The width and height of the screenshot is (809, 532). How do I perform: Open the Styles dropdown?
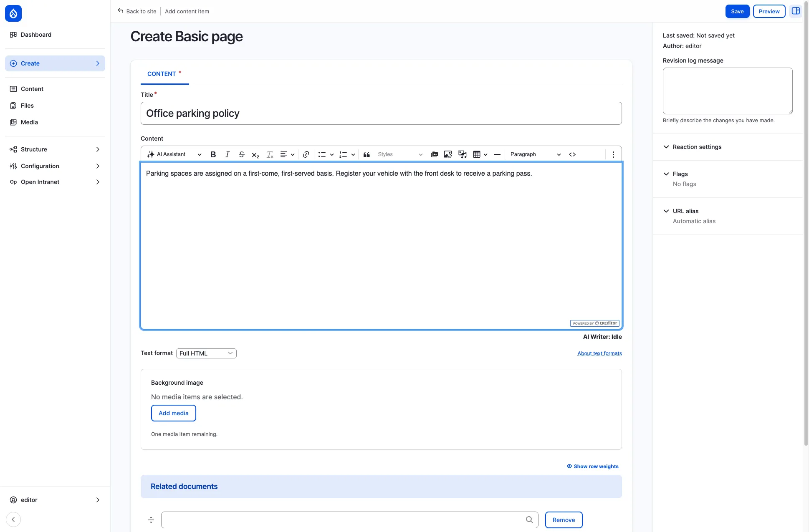point(400,154)
